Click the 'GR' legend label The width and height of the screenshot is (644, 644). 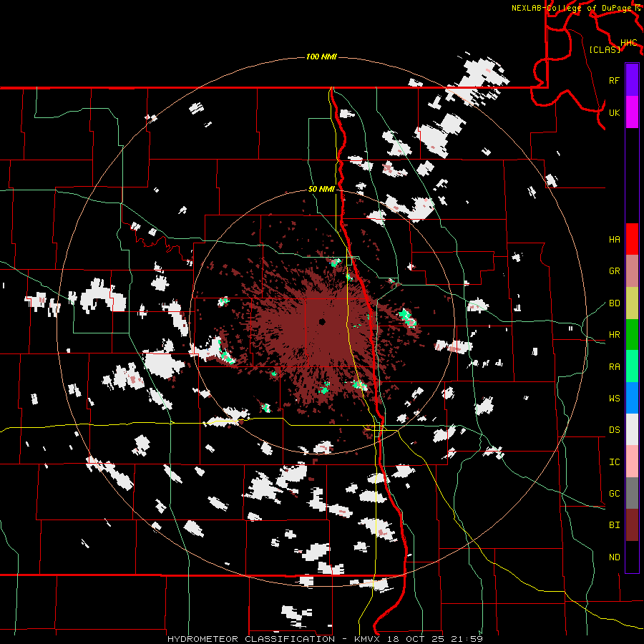(614, 271)
